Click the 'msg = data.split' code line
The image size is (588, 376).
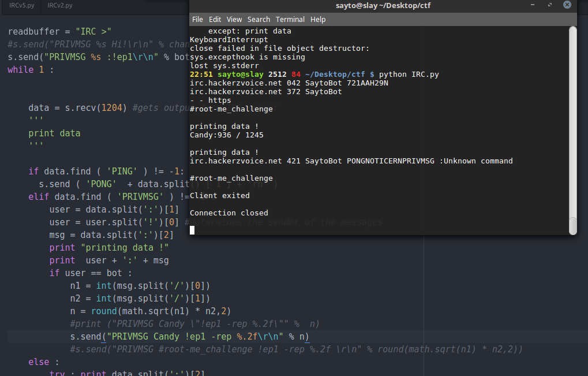click(111, 235)
